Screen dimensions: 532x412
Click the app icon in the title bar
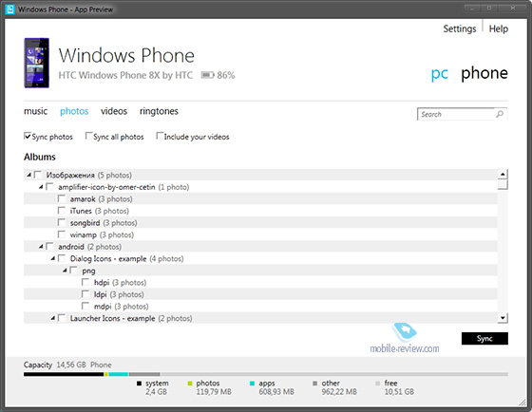click(x=10, y=9)
